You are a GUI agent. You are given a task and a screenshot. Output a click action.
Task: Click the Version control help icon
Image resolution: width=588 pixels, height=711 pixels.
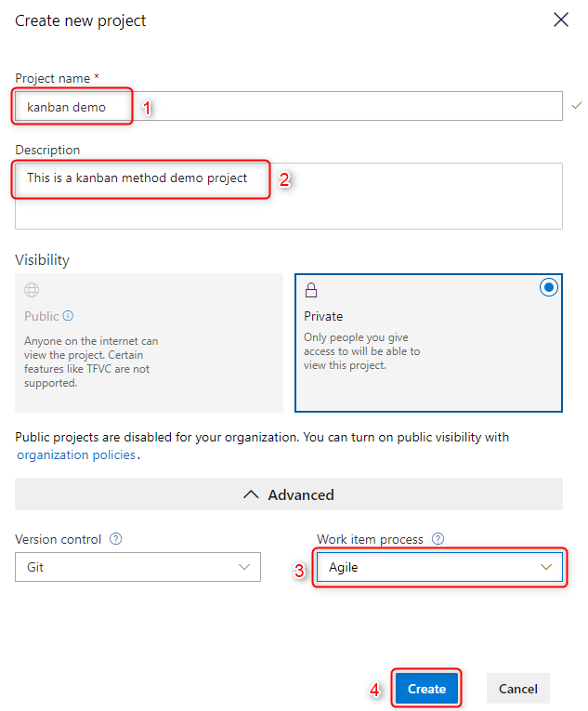pos(116,539)
